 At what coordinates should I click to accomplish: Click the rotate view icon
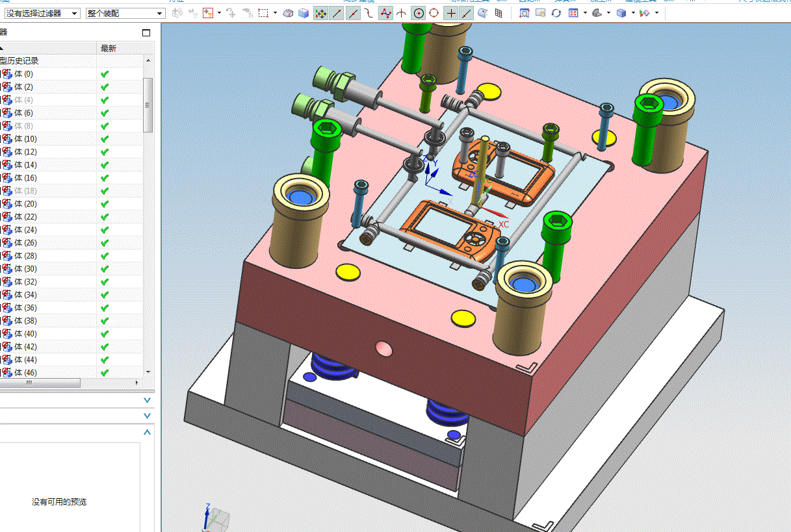click(556, 13)
